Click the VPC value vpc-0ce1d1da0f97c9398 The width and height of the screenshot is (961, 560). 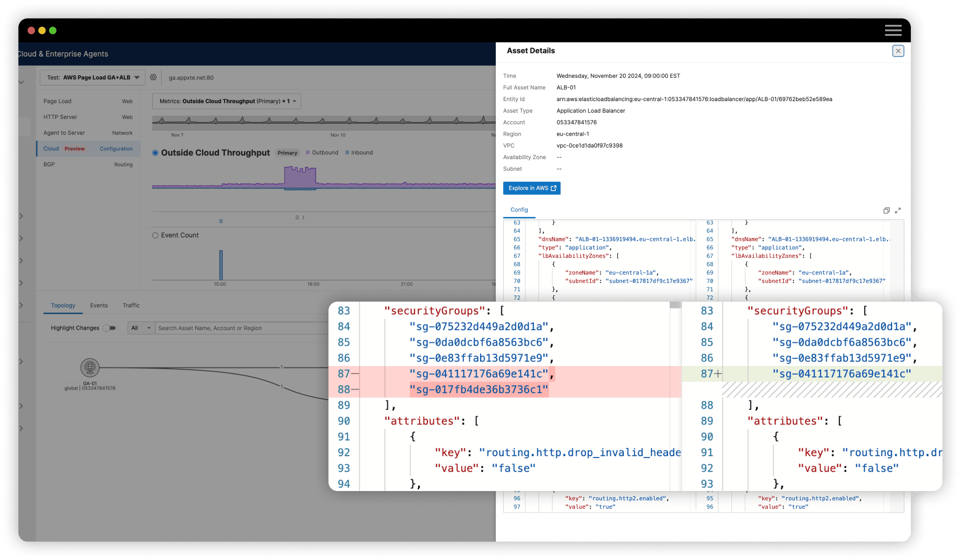click(589, 146)
